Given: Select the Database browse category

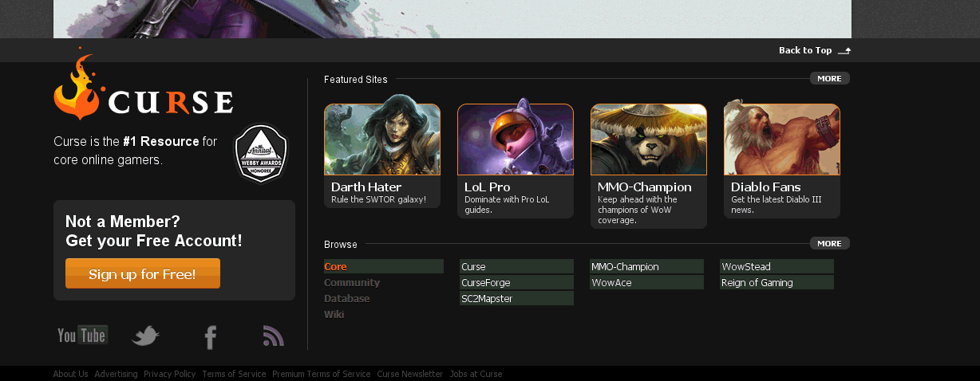Looking at the screenshot, I should pyautogui.click(x=347, y=298).
